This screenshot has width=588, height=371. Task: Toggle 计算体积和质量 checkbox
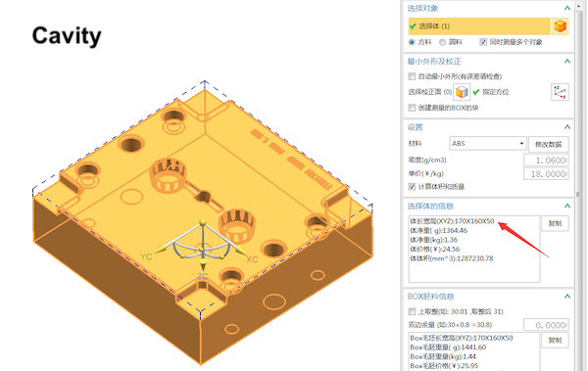(412, 186)
